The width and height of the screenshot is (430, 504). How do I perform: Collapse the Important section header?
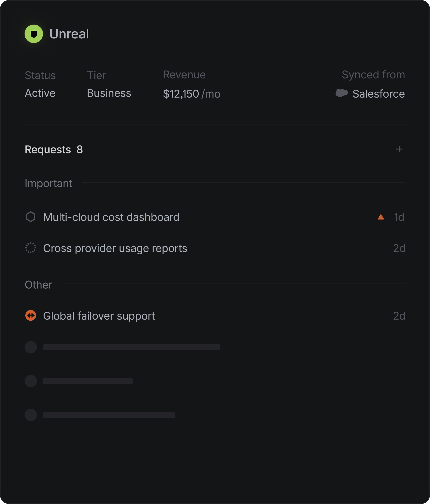pos(48,183)
